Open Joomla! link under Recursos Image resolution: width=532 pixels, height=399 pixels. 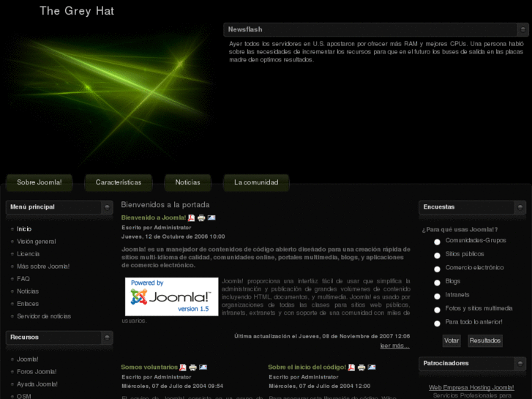click(x=28, y=359)
